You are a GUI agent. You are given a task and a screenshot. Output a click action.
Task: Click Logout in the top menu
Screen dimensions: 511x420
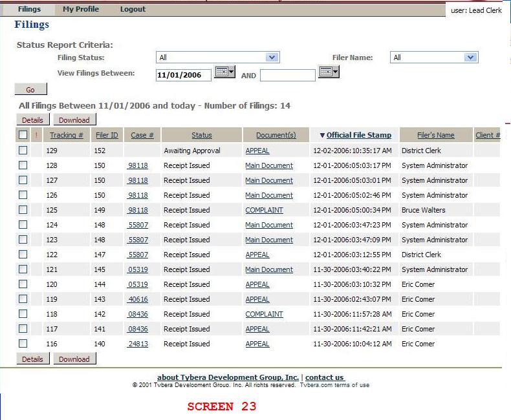coord(133,9)
